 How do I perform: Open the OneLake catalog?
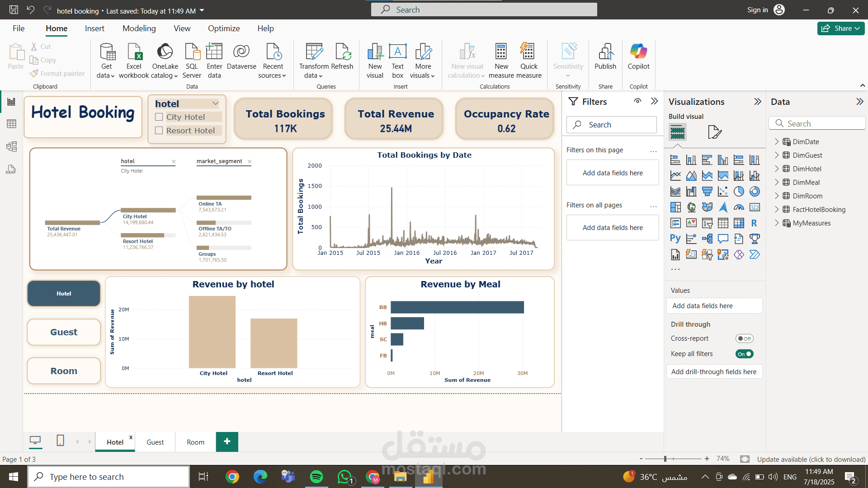click(x=165, y=61)
